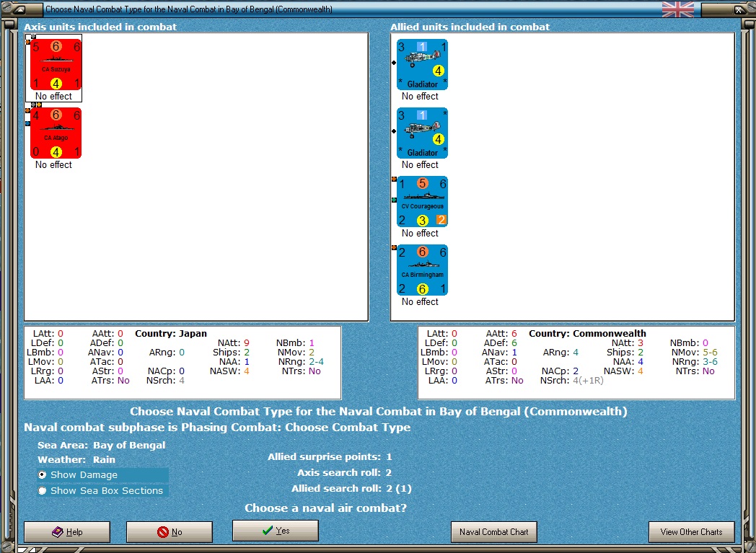756x553 pixels.
Task: Click 'Allied surprise points: 1' text
Action: [x=330, y=456]
